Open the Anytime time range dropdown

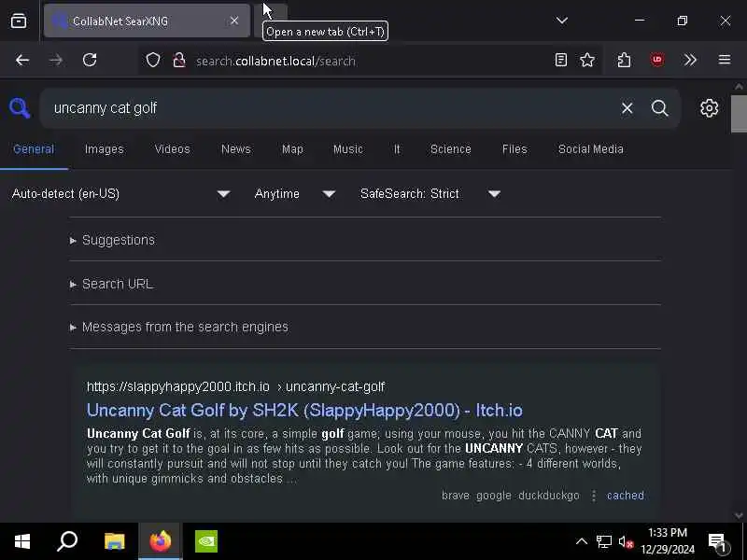pyautogui.click(x=295, y=194)
